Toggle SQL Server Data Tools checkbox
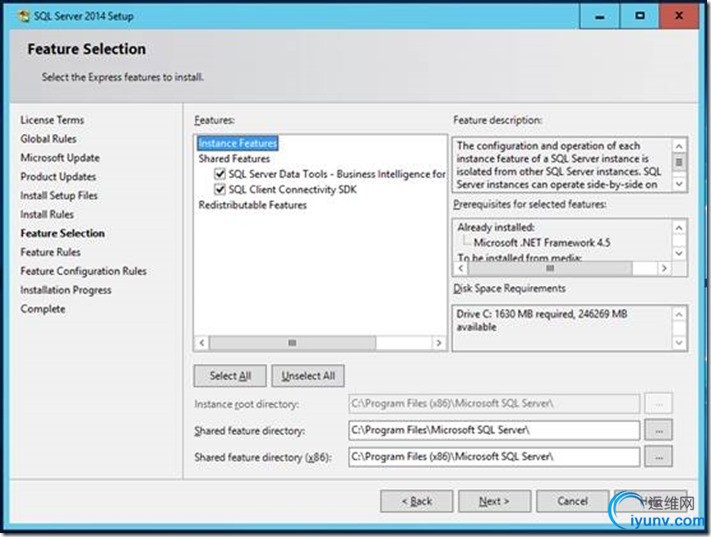 tap(220, 174)
